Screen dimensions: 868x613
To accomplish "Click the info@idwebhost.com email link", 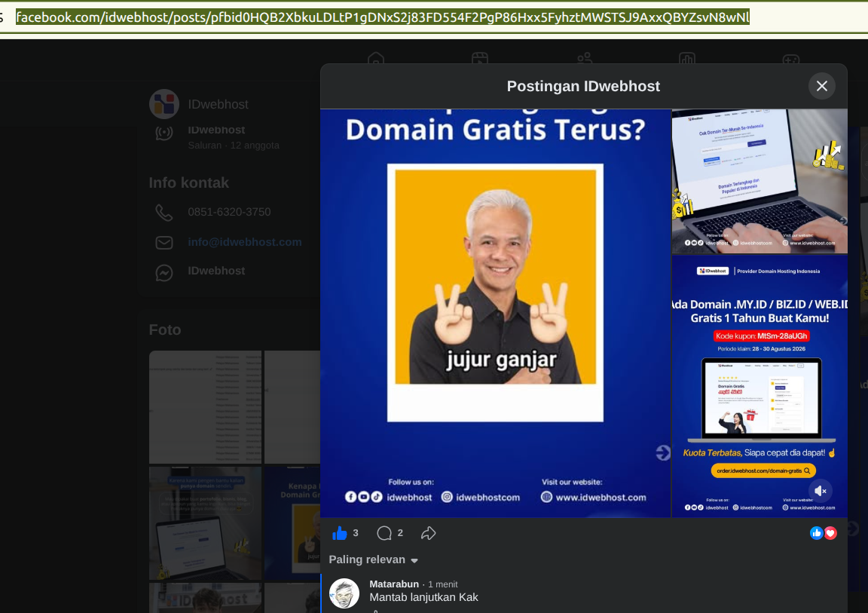I will [x=245, y=242].
